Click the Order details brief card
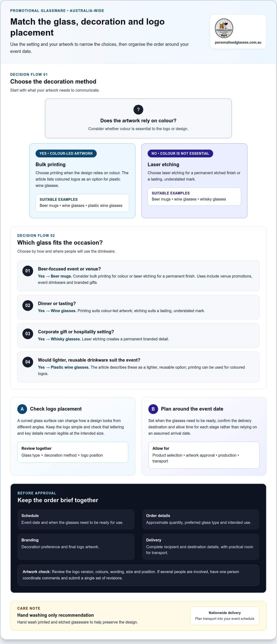 [201, 519]
